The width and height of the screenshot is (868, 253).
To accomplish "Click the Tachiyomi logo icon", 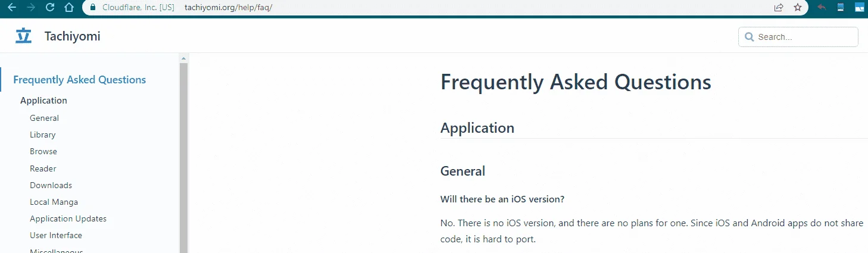I will click(x=23, y=36).
